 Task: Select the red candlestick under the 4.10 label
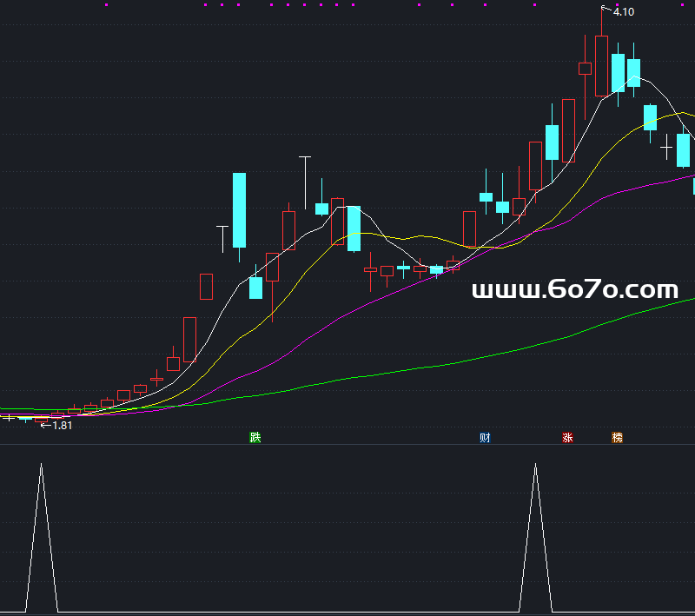(601, 65)
